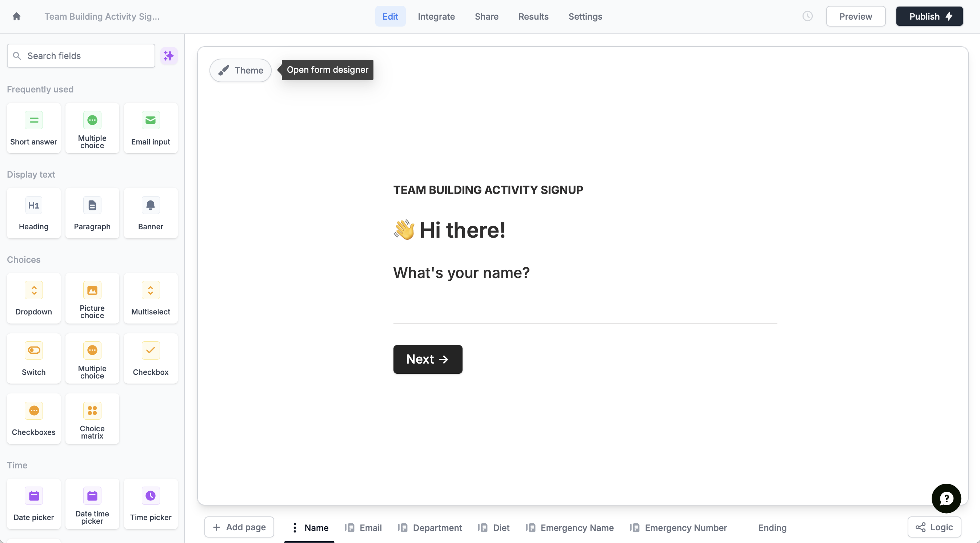This screenshot has width=980, height=543.
Task: Open the Name page options menu dots
Action: click(x=295, y=528)
